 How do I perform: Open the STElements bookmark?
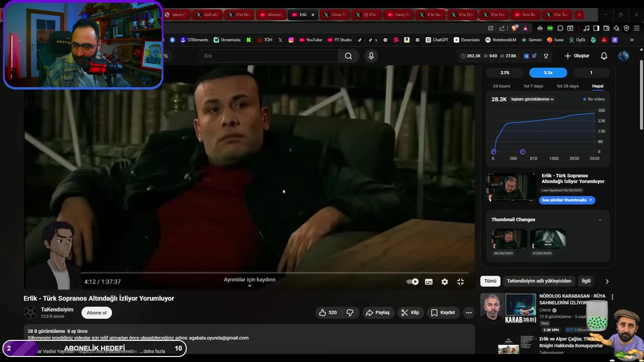194,40
